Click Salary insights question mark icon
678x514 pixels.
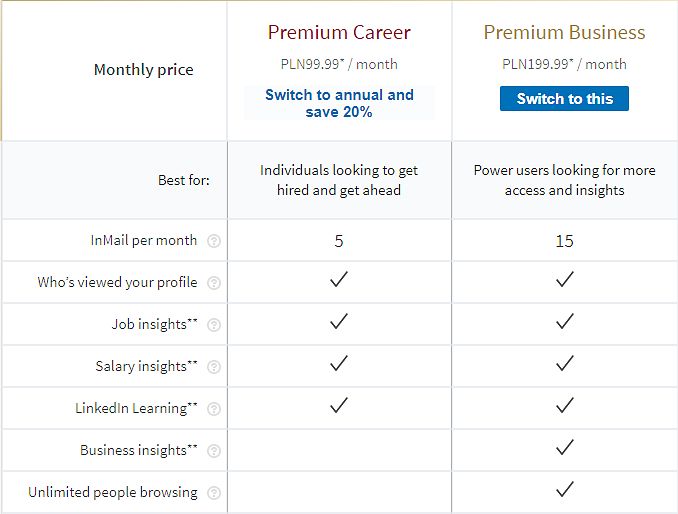pos(214,367)
